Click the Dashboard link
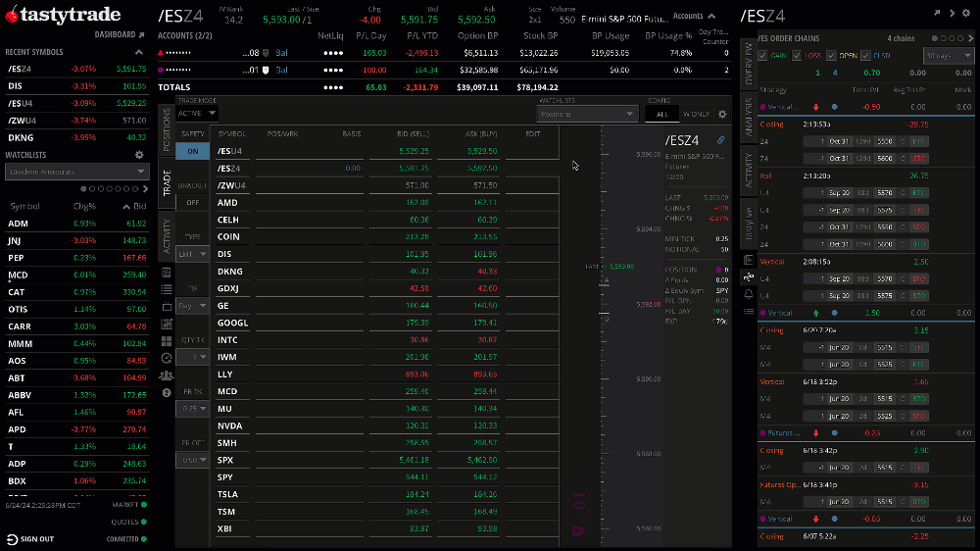 point(115,35)
